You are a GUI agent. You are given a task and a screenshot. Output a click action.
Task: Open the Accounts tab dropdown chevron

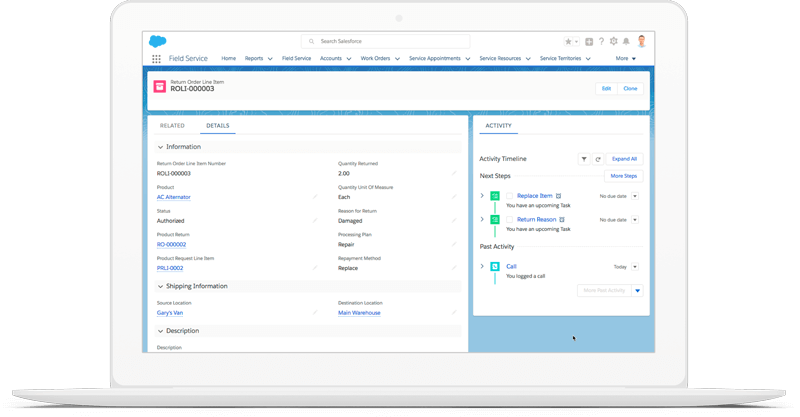[x=348, y=59]
